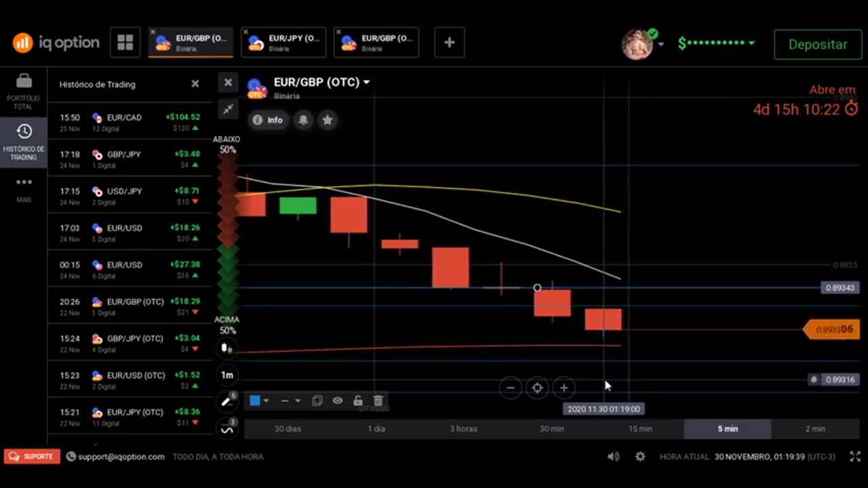868x488 pixels.
Task: Open the EUR/USD (OTC) 15:23 trade entry
Action: (x=130, y=380)
